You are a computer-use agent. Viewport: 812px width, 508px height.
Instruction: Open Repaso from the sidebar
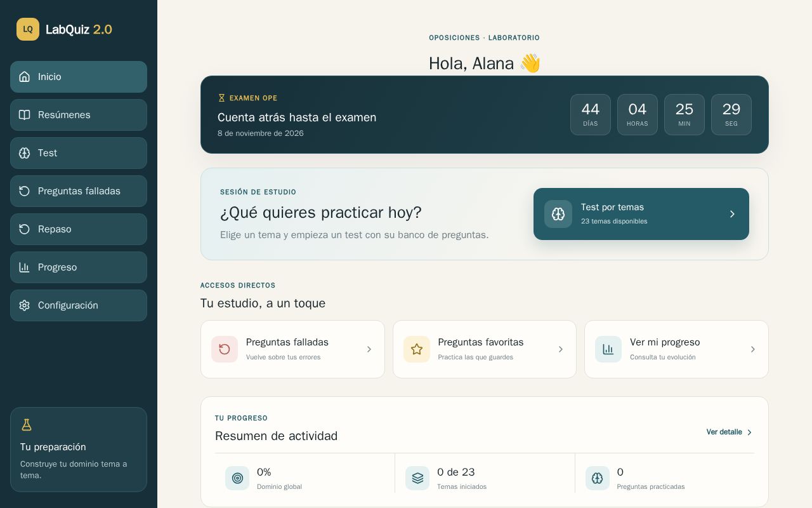point(79,229)
